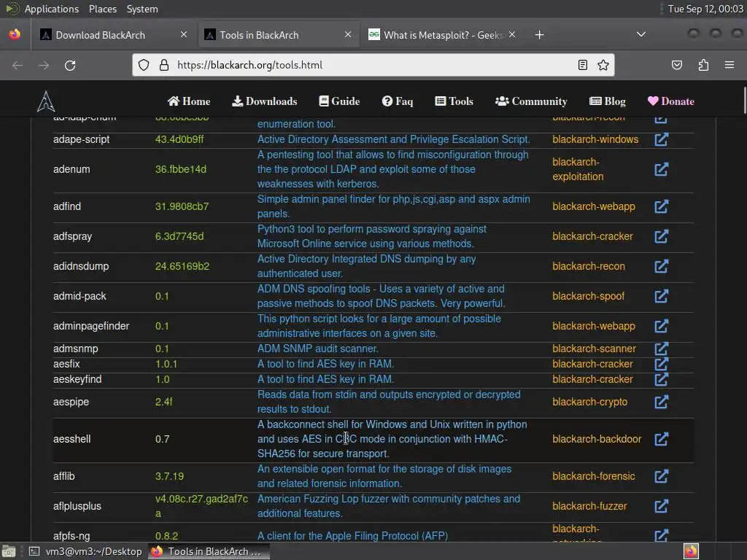
Task: Show the tracking protection shield panel
Action: (x=144, y=65)
